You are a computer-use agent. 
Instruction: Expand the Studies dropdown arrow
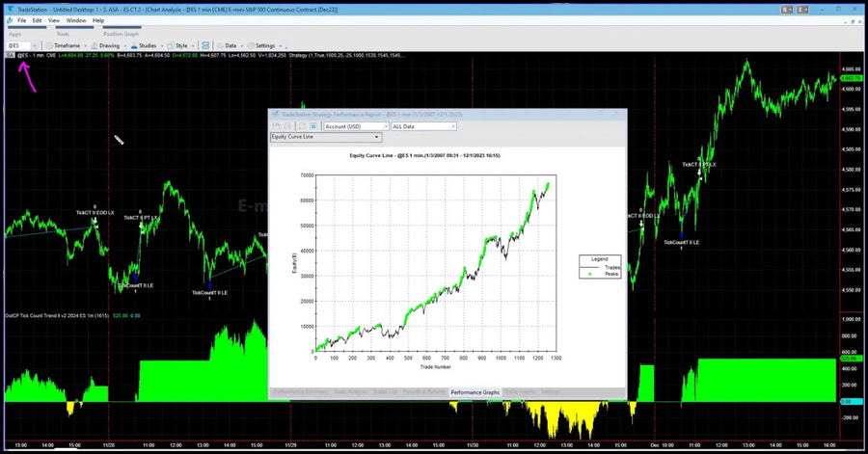(x=161, y=46)
